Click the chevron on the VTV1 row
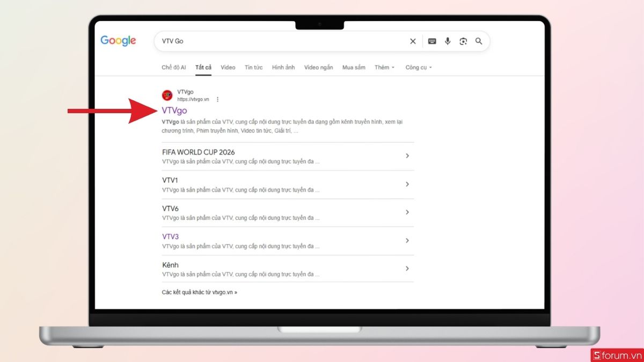 click(x=407, y=184)
